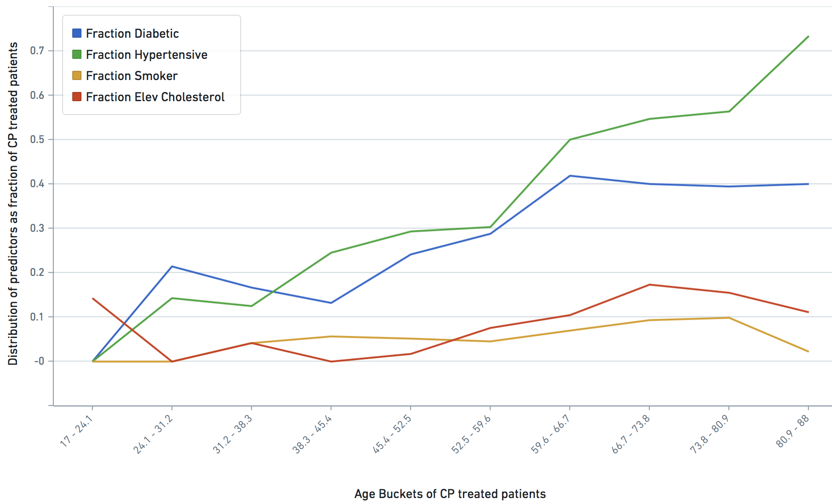The height and width of the screenshot is (504, 832).
Task: Select the Fraction Hypertensive legend label
Action: (146, 55)
